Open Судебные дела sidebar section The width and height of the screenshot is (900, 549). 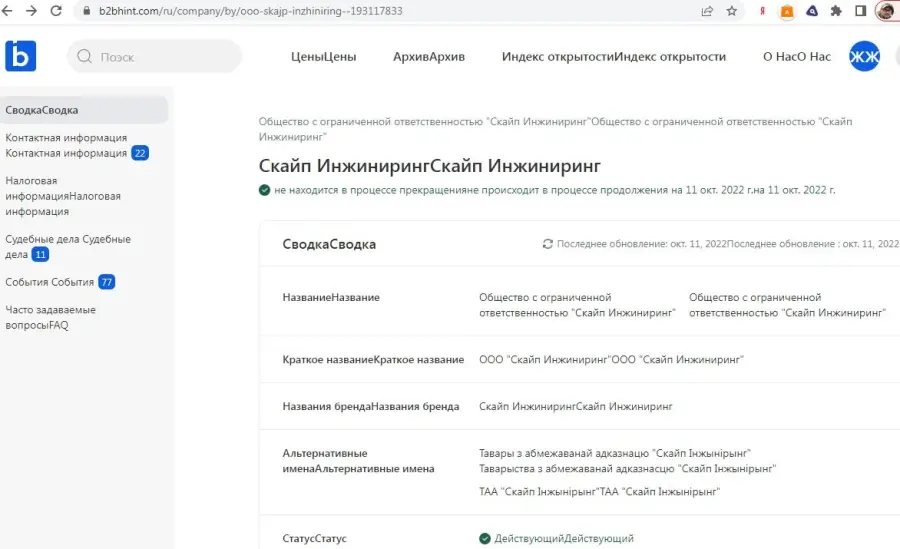click(x=68, y=246)
